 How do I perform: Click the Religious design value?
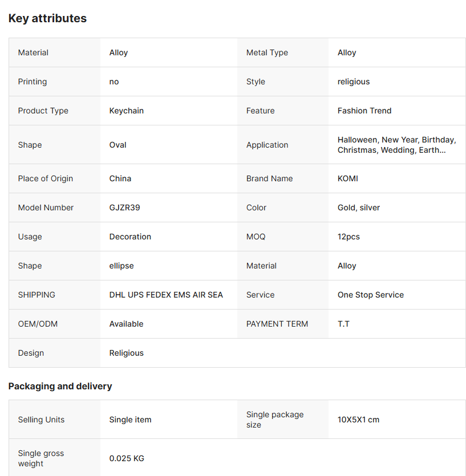tap(126, 353)
